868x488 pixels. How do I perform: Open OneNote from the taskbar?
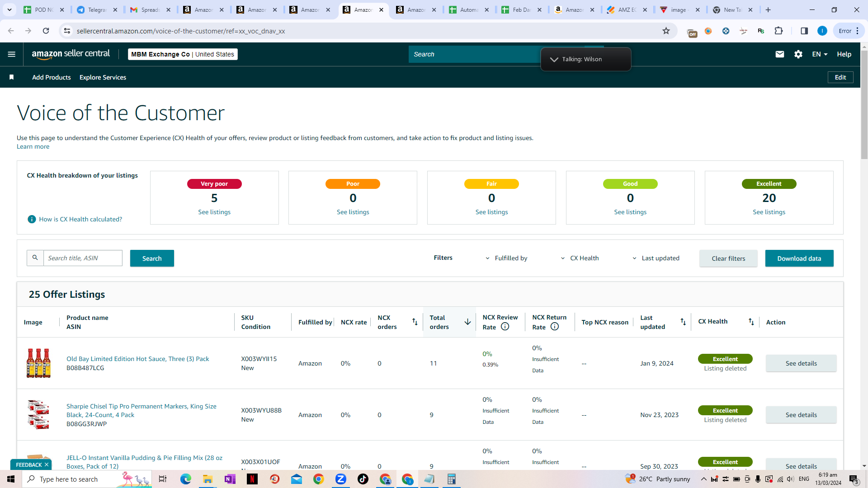coord(230,479)
